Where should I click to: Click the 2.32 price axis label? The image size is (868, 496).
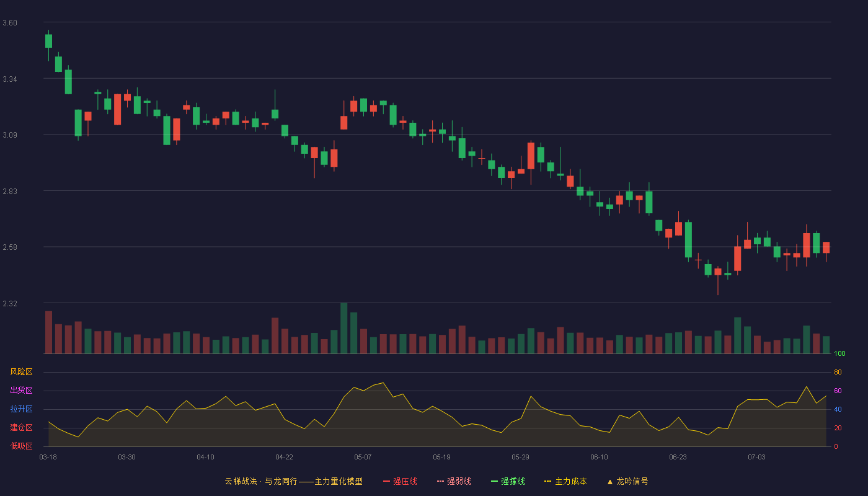pos(10,304)
